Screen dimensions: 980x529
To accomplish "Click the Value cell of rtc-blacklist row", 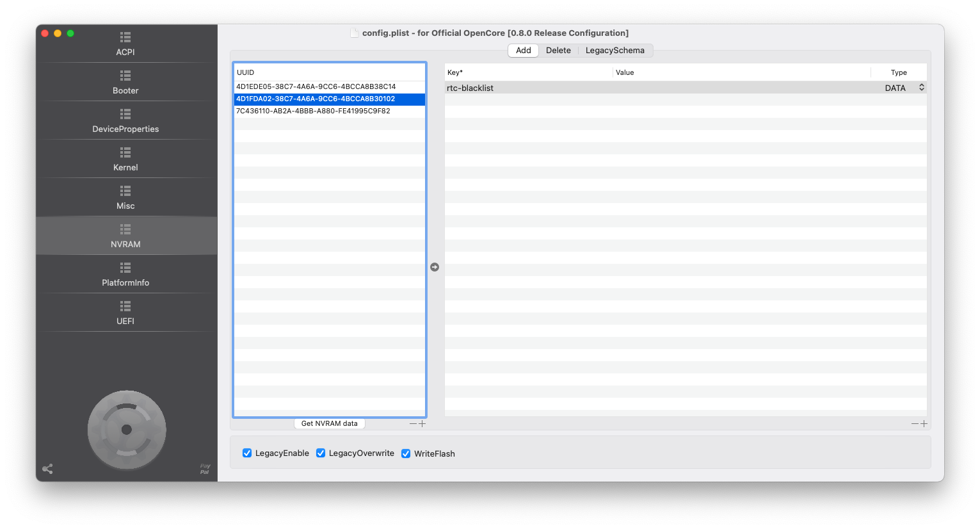I will (741, 88).
